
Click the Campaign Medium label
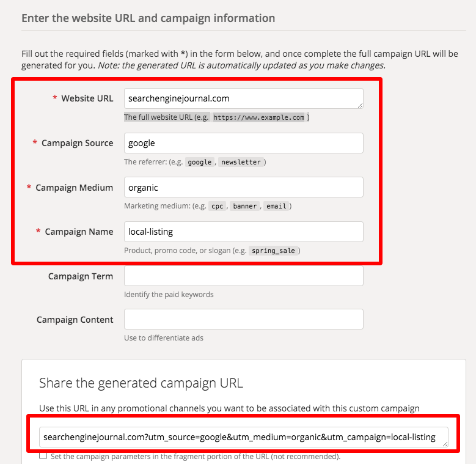pyautogui.click(x=74, y=188)
